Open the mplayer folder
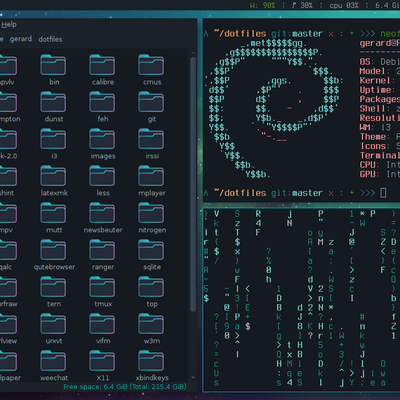This screenshot has height=400, width=400. tap(152, 181)
